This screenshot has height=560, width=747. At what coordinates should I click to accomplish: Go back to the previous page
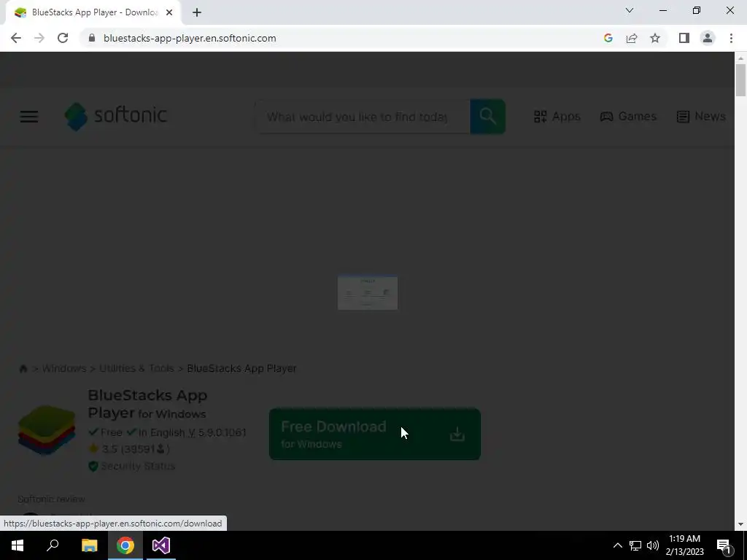tap(16, 38)
